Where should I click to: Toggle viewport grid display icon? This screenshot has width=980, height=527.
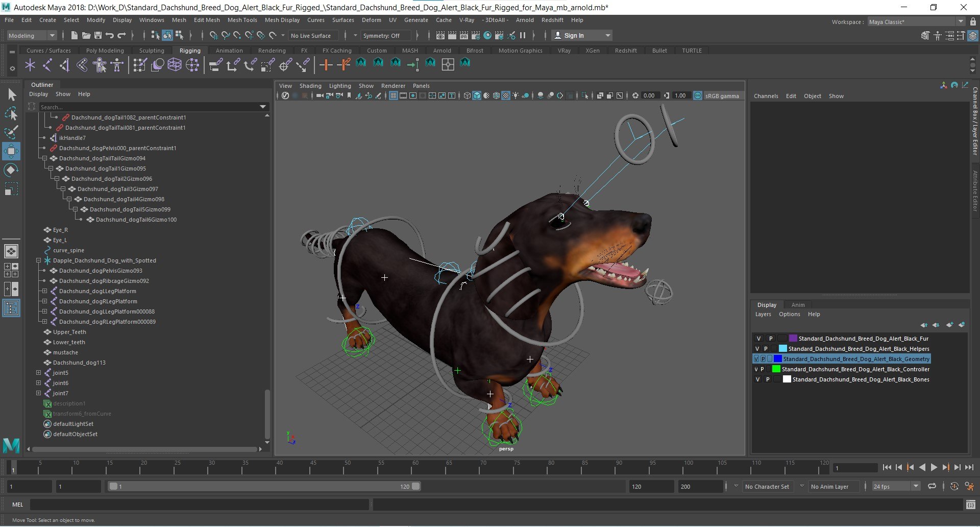click(x=394, y=95)
